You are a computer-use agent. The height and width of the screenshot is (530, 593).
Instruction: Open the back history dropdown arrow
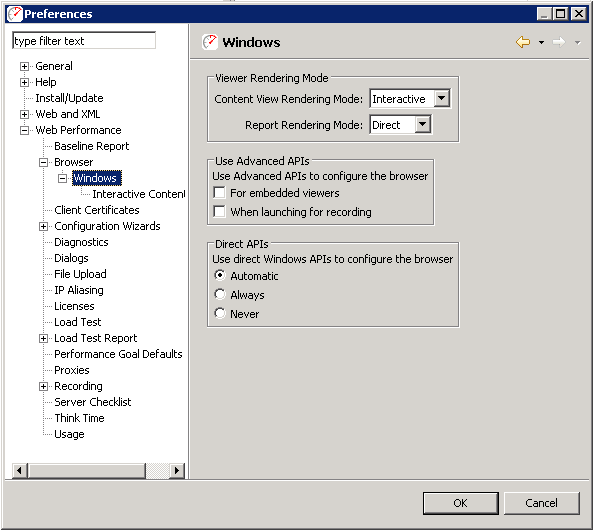542,42
